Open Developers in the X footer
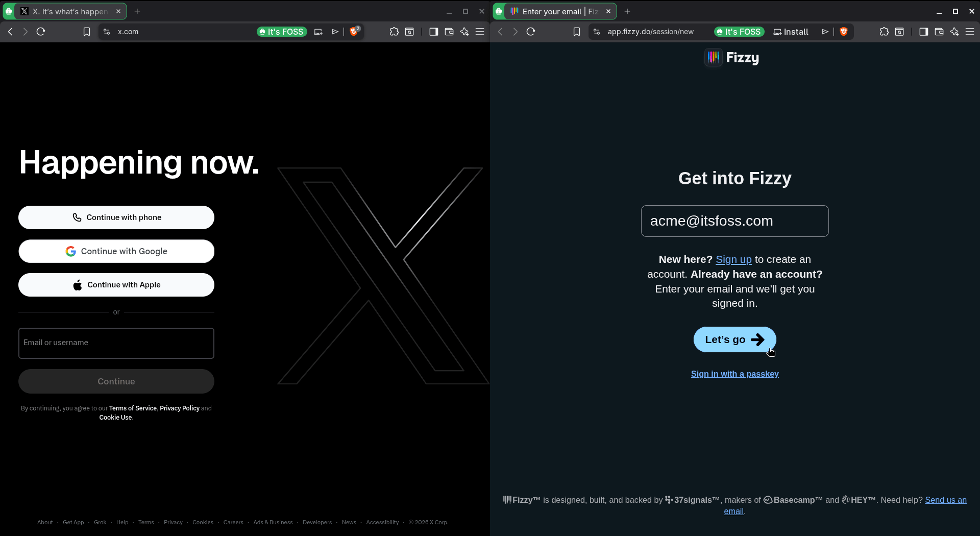 317,522
